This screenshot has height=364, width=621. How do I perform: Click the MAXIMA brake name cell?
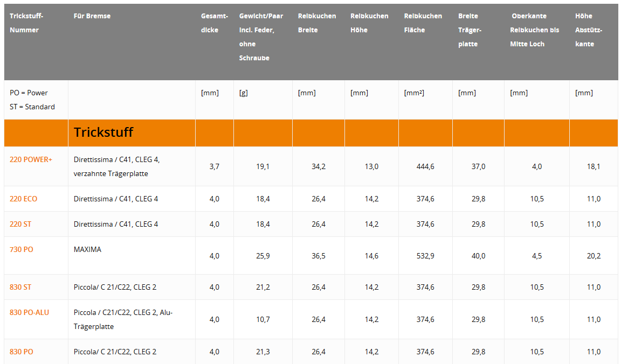coord(87,249)
